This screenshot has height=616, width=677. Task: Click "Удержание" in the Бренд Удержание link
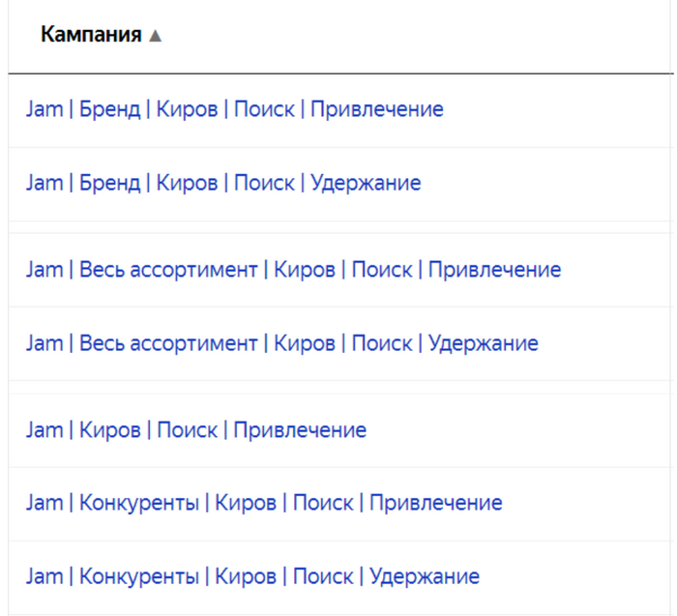(366, 183)
